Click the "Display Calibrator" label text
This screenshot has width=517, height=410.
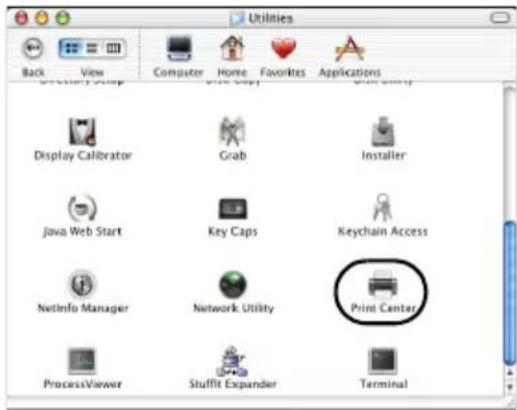point(83,156)
